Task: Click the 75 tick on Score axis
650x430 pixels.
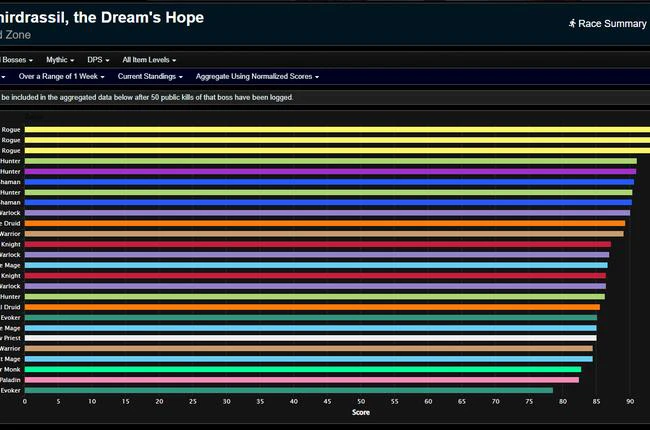Action: pyautogui.click(x=529, y=401)
